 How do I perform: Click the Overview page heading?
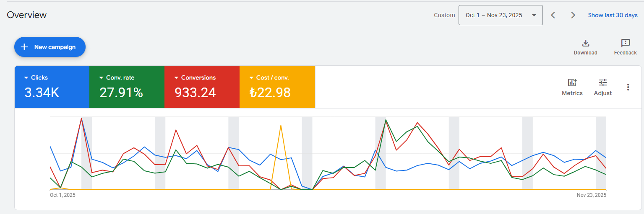coord(27,15)
